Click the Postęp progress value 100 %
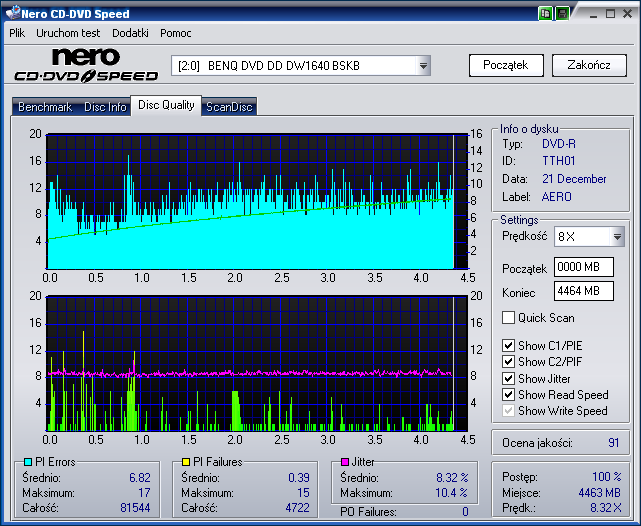Image resolution: width=641 pixels, height=526 pixels. click(x=607, y=477)
